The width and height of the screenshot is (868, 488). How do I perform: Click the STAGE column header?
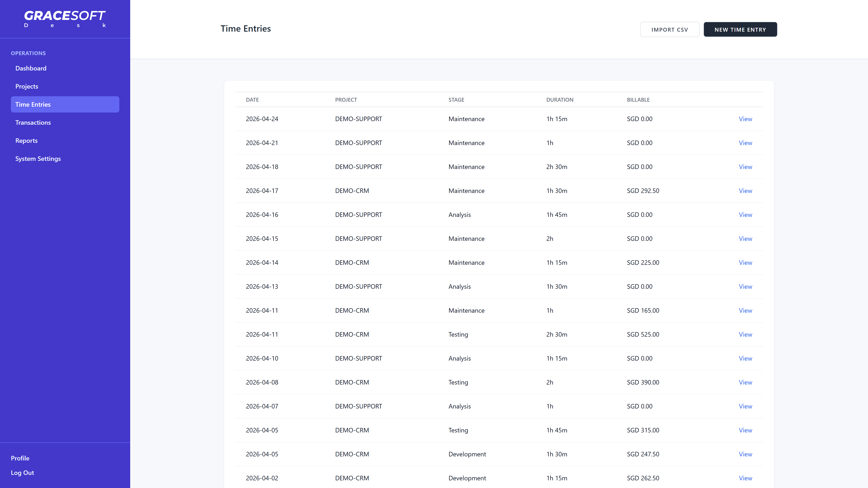click(456, 100)
